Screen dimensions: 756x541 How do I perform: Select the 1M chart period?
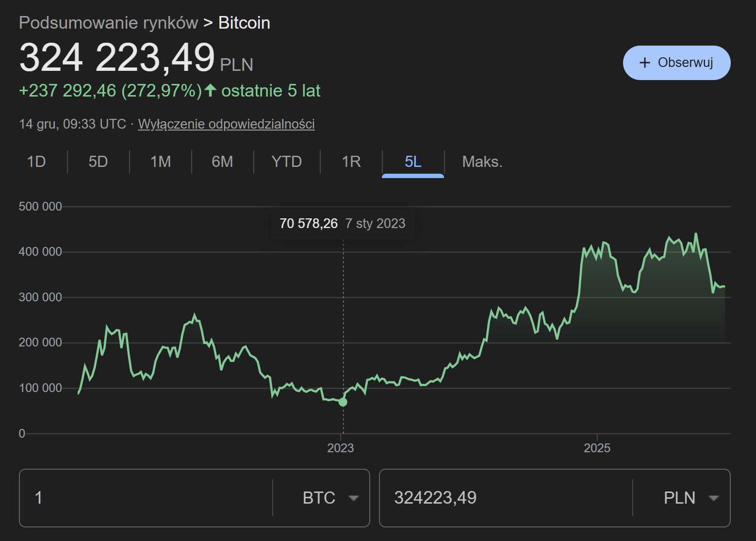(x=160, y=162)
